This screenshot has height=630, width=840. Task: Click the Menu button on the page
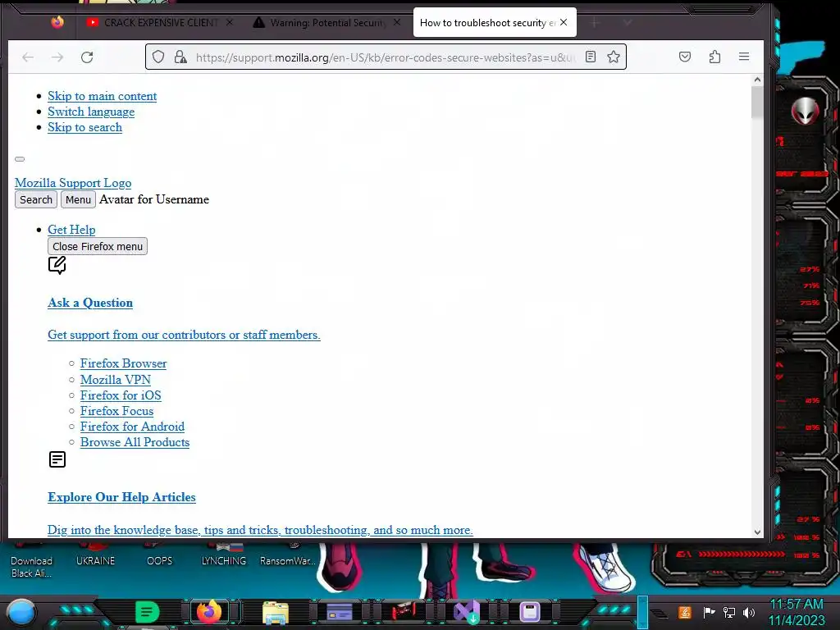78,200
